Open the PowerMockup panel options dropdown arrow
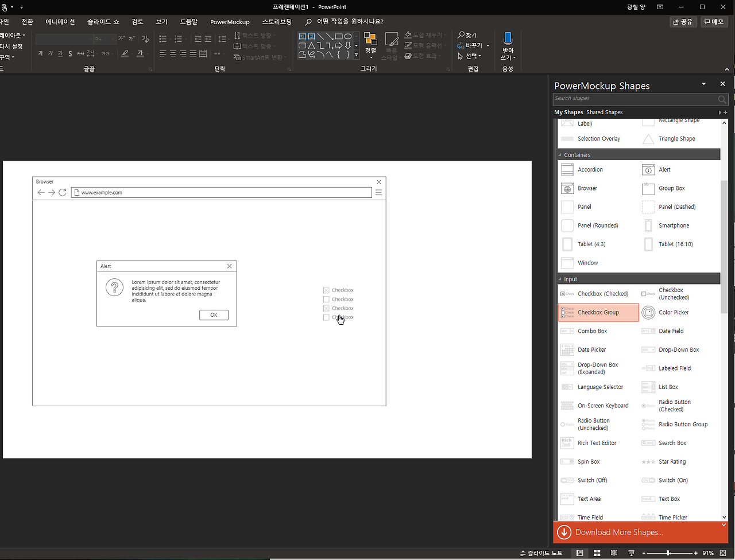This screenshot has width=735, height=560. pos(704,84)
